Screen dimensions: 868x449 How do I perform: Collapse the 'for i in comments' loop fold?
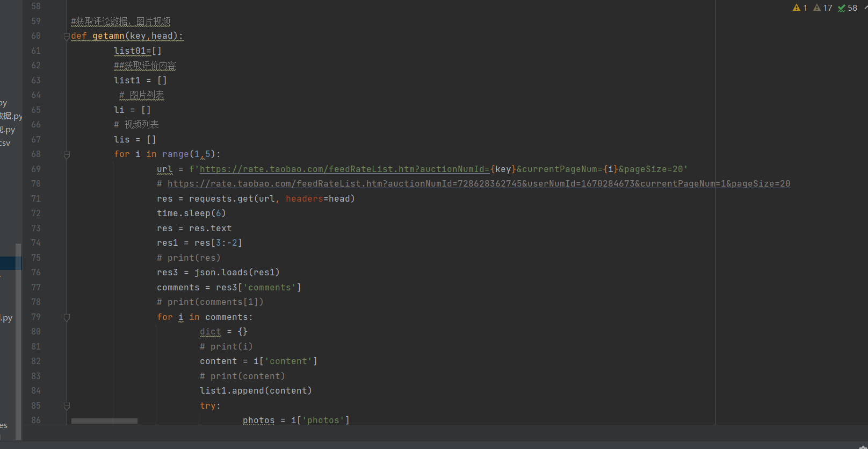pyautogui.click(x=67, y=317)
